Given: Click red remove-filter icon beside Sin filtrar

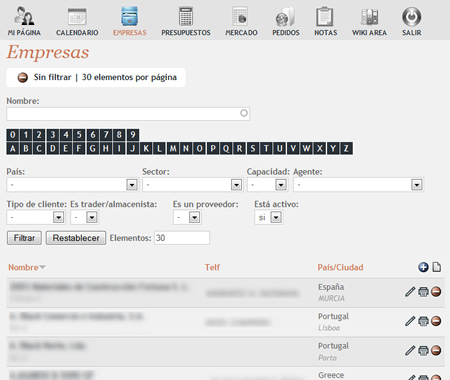Looking at the screenshot, I should (x=23, y=78).
